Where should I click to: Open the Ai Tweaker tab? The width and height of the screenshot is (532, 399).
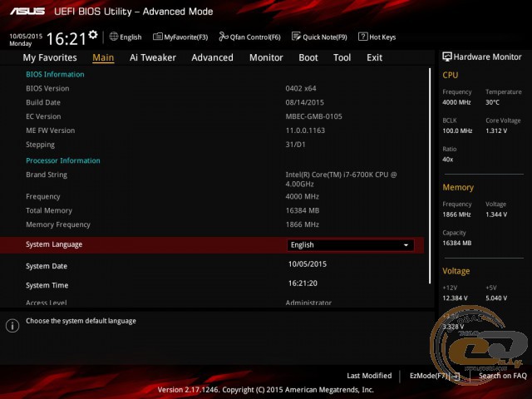pyautogui.click(x=153, y=57)
